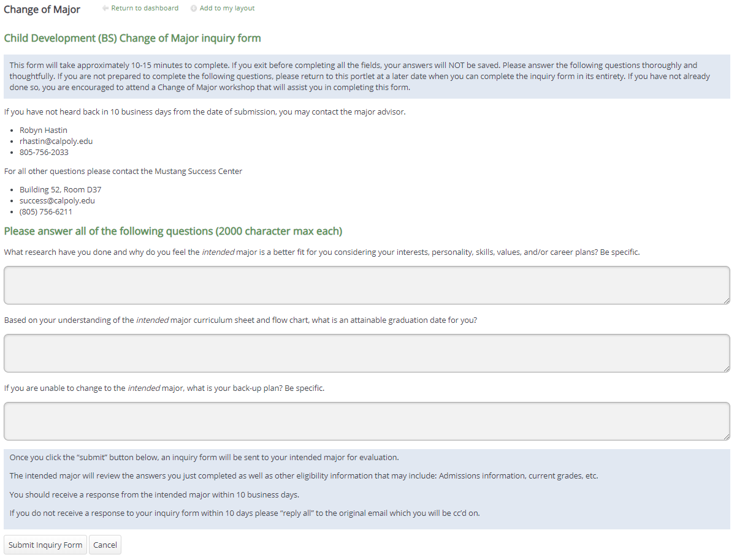Click Mustang Success Center phone (805) 756-6211
This screenshot has width=737, height=560.
tap(45, 212)
